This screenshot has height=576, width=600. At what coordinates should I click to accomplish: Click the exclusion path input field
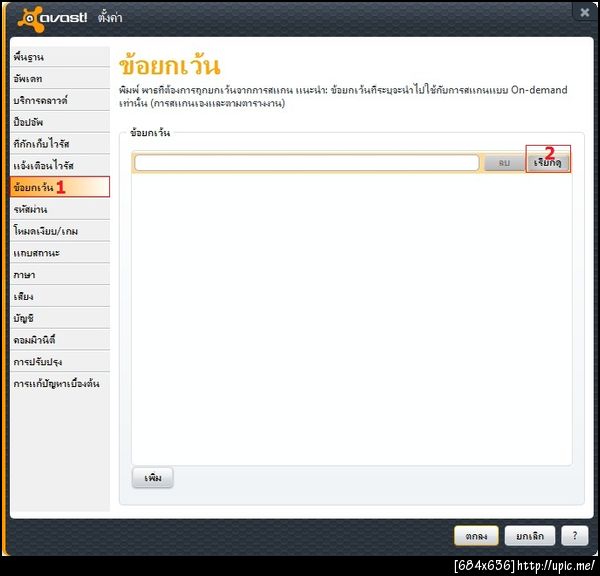pyautogui.click(x=307, y=163)
